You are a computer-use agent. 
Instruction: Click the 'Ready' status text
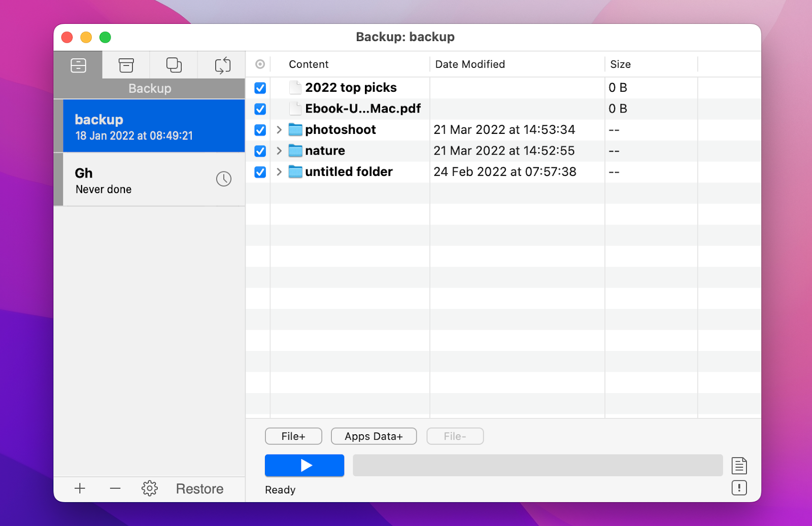[x=280, y=490]
